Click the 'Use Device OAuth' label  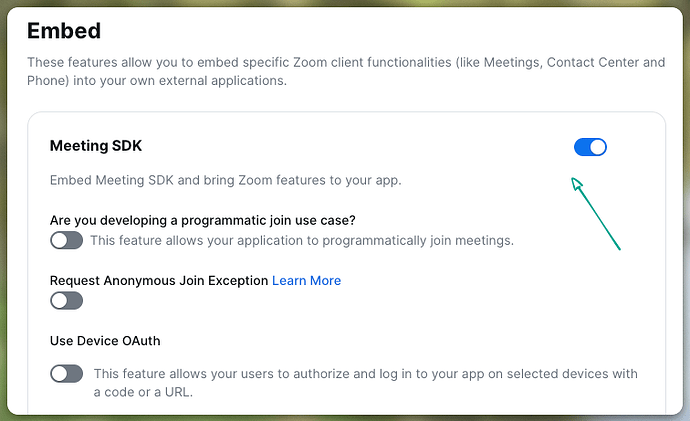click(x=105, y=340)
